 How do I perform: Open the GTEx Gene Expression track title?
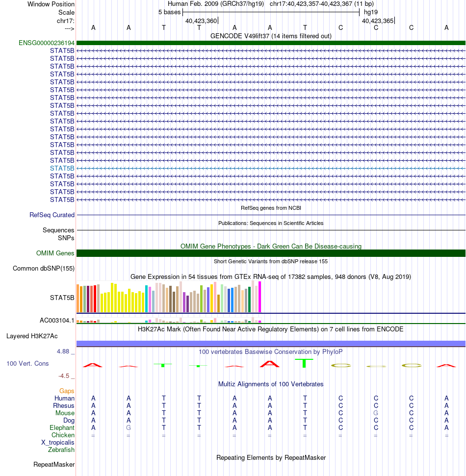271,277
